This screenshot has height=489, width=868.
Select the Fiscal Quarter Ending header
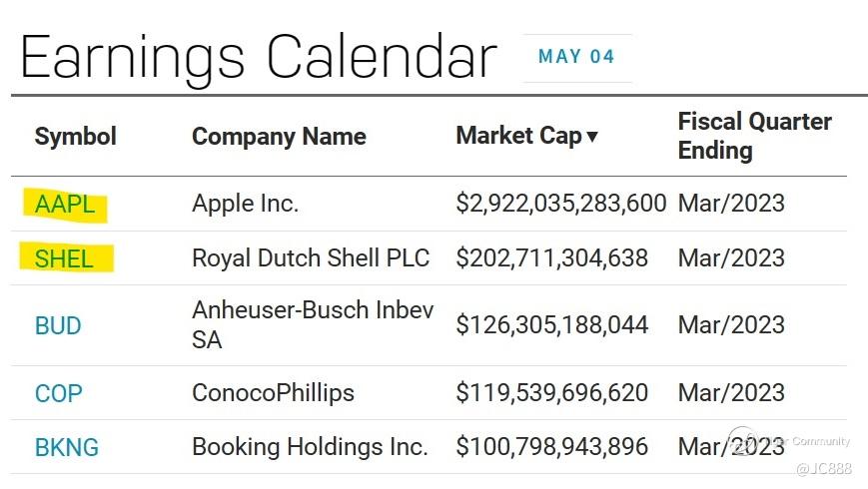(754, 136)
